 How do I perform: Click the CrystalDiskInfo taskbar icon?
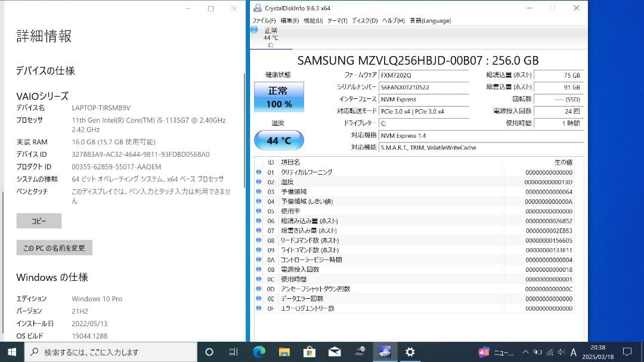385,352
